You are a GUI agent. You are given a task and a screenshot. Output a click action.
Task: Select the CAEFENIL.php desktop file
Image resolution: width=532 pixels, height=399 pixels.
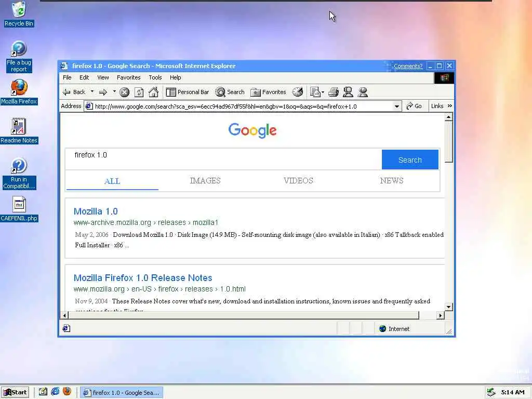tap(19, 209)
